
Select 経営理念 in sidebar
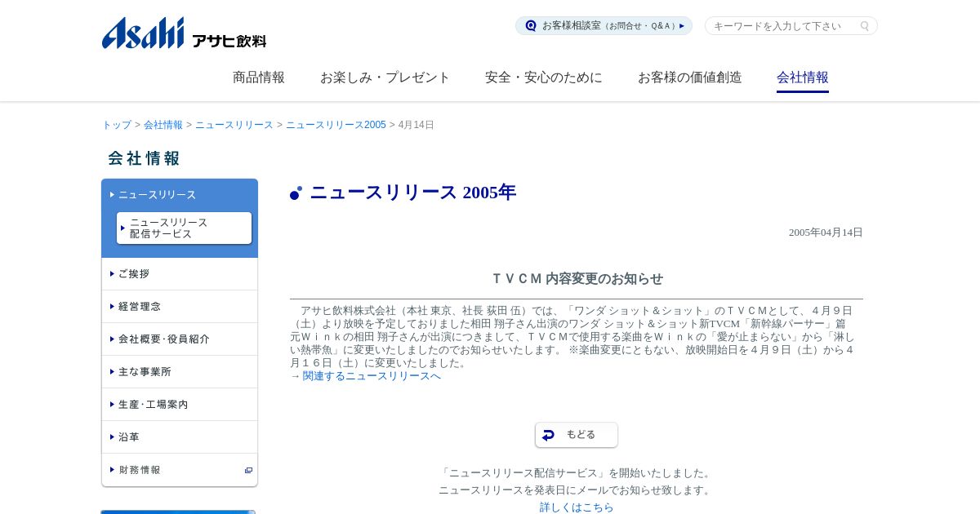tap(180, 307)
